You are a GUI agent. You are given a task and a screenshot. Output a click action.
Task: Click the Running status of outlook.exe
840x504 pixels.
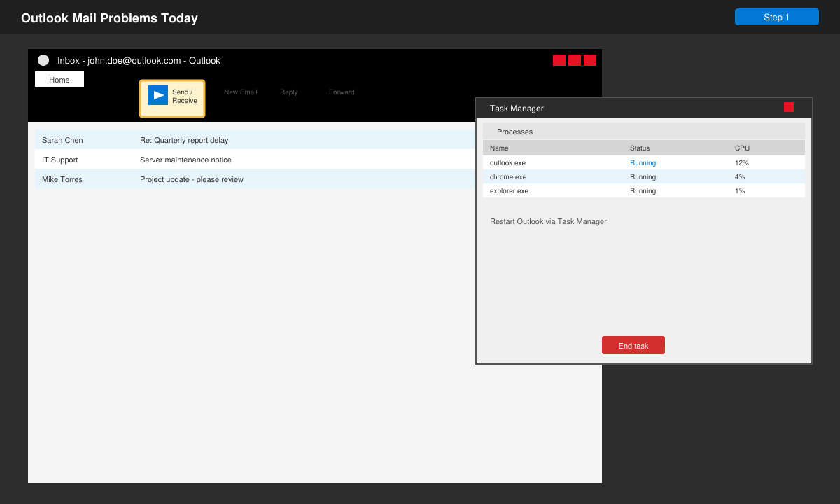643,162
